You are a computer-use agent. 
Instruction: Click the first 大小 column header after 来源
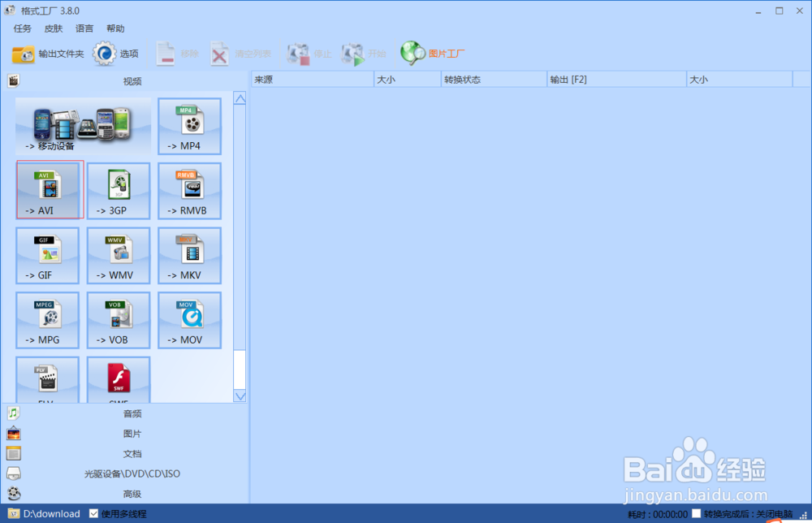(408, 80)
